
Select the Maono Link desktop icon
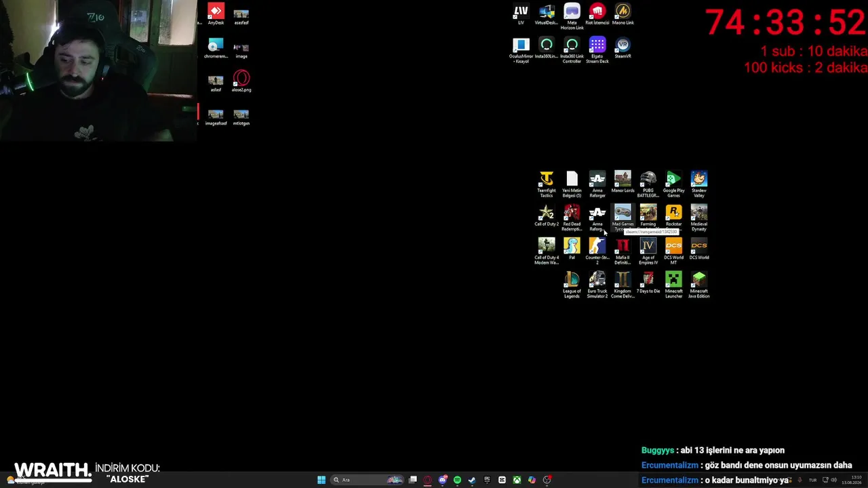(x=623, y=14)
